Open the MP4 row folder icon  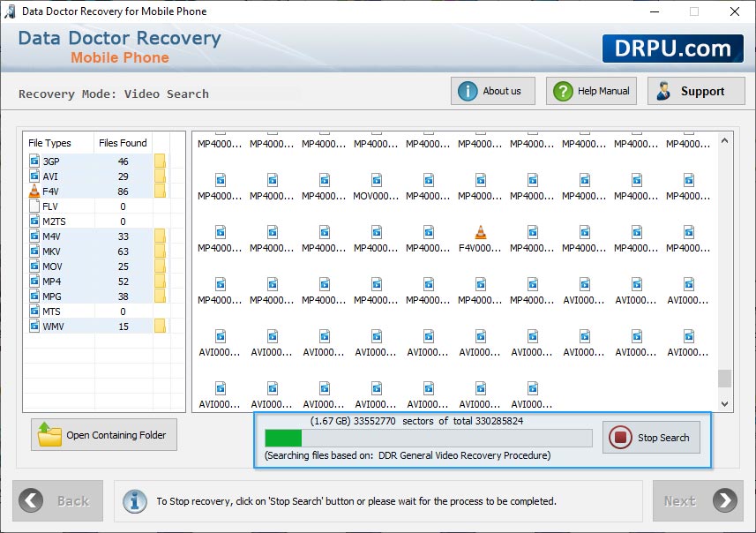pos(160,282)
